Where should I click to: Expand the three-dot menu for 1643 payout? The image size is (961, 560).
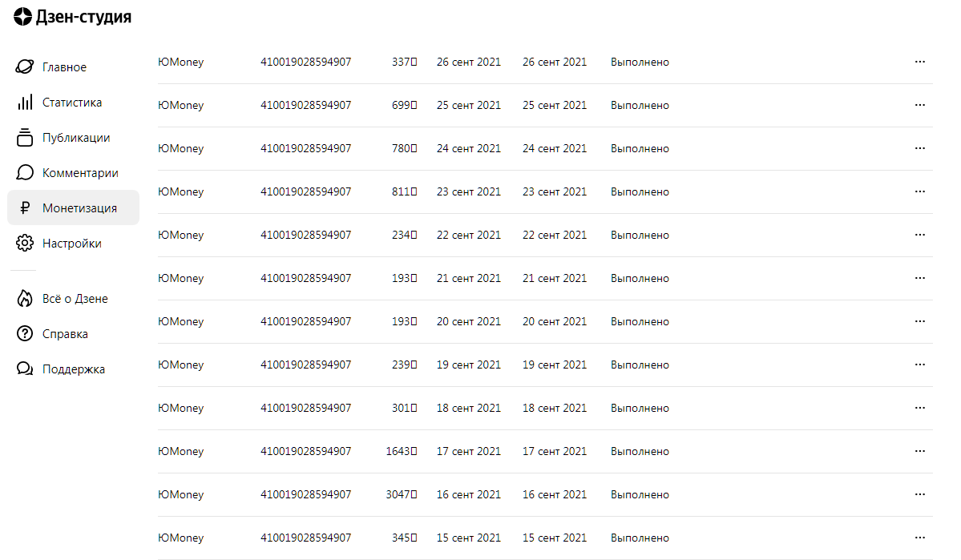919,451
